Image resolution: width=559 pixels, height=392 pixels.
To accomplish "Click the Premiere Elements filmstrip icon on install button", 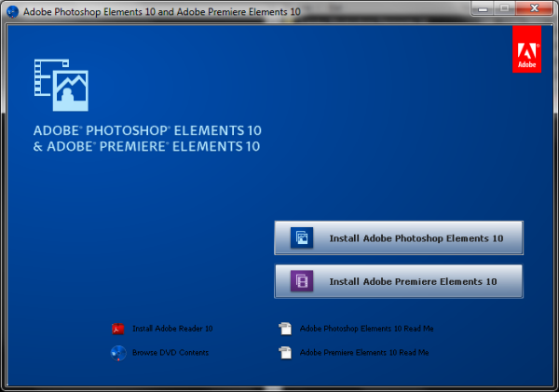I will click(302, 280).
